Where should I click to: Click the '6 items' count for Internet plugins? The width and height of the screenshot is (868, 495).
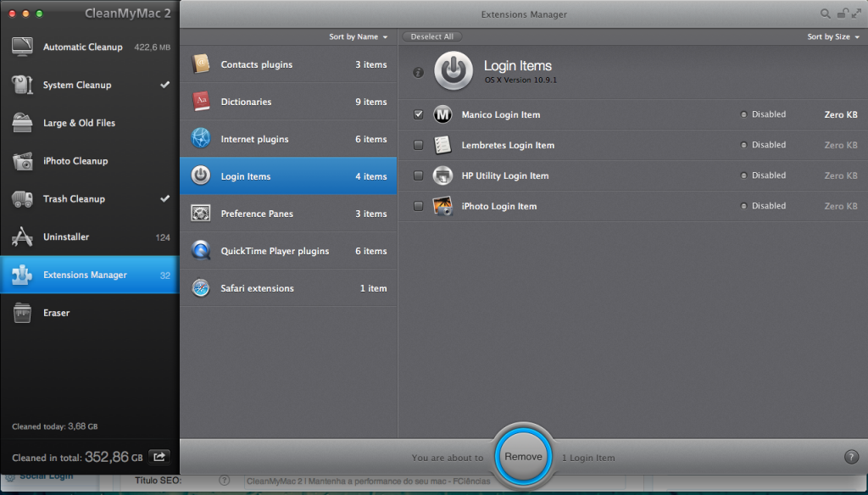tap(371, 139)
